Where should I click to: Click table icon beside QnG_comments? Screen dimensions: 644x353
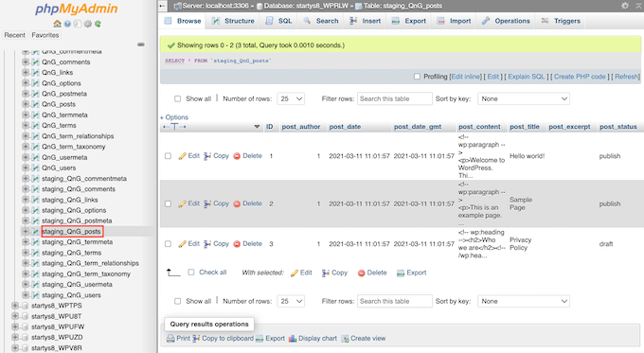click(36, 62)
